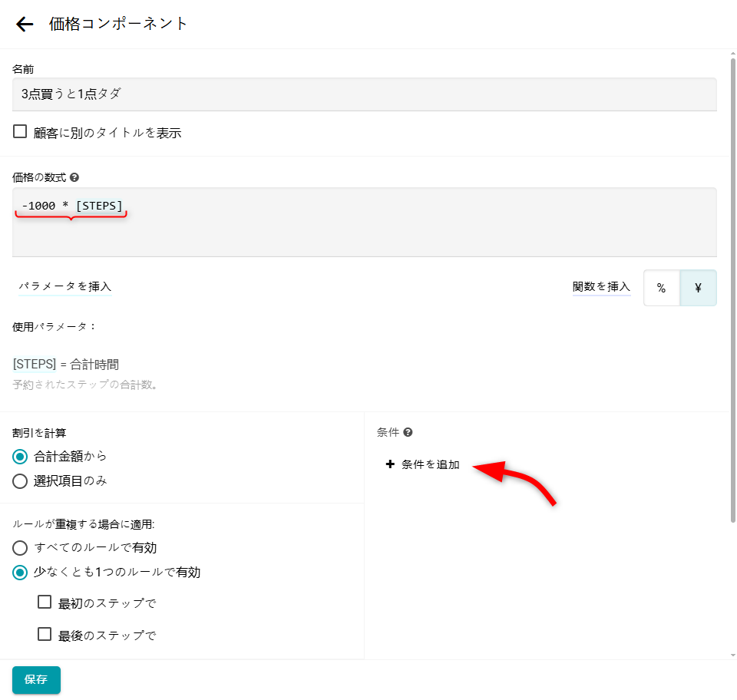
Task: Click the [STEPS] parameter link
Action: (x=35, y=364)
